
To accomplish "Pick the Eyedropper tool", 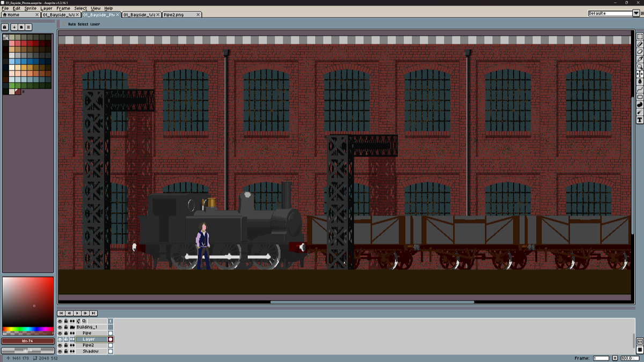I will [x=640, y=59].
